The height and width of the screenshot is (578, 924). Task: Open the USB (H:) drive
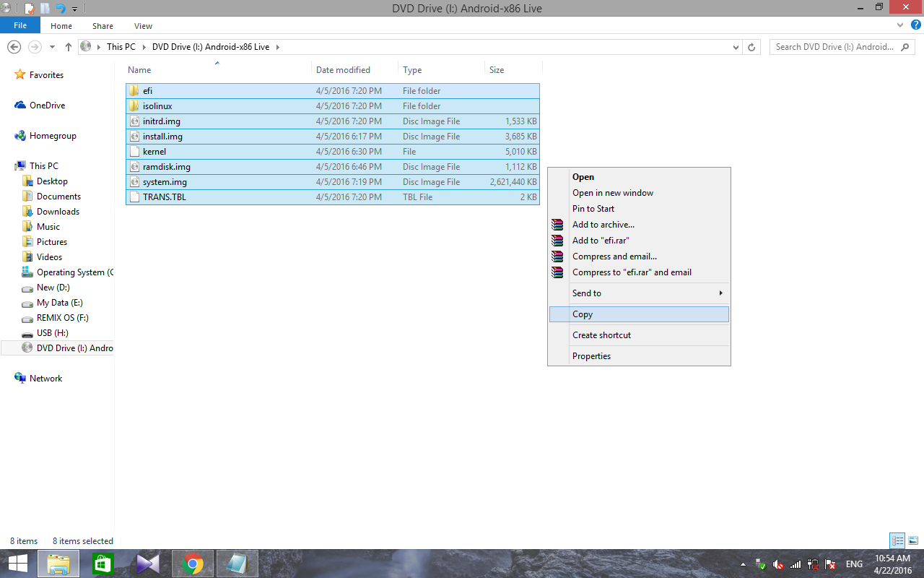click(53, 333)
